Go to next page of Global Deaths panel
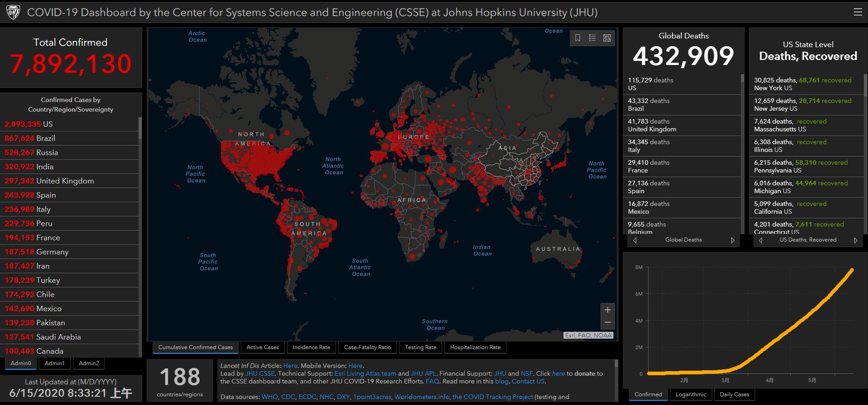Viewport: 868px width, 405px height. pos(733,240)
